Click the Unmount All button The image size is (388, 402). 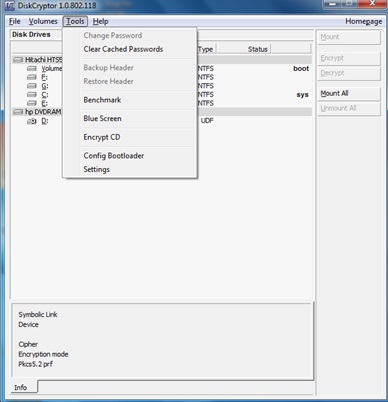click(348, 108)
